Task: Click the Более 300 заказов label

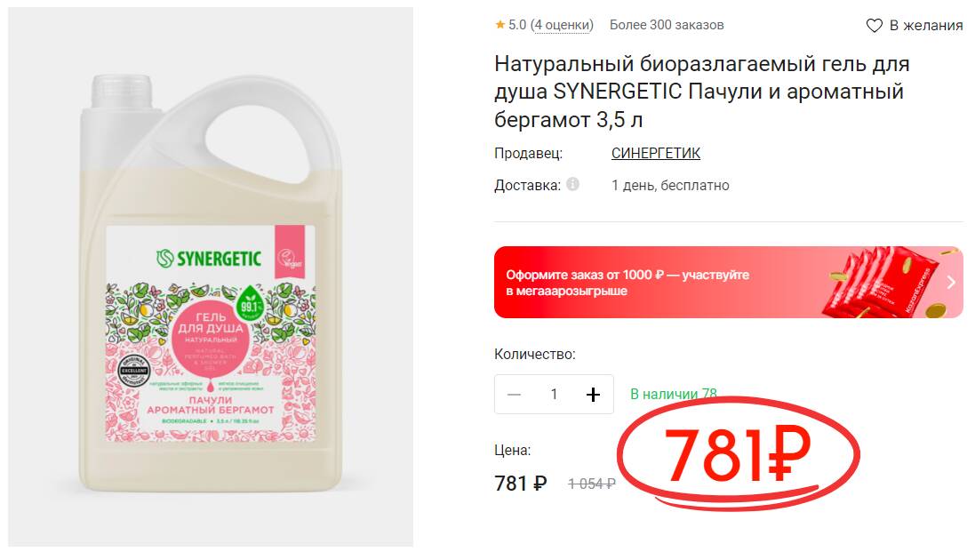Action: tap(667, 25)
